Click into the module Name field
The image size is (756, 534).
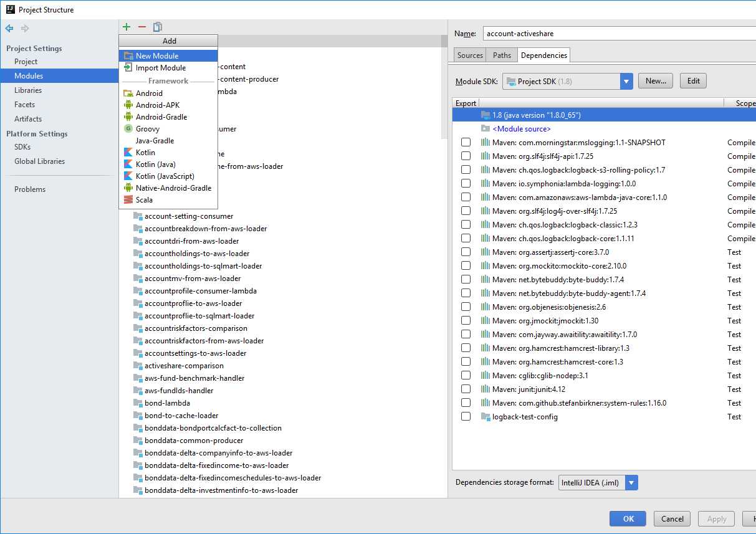(x=620, y=34)
